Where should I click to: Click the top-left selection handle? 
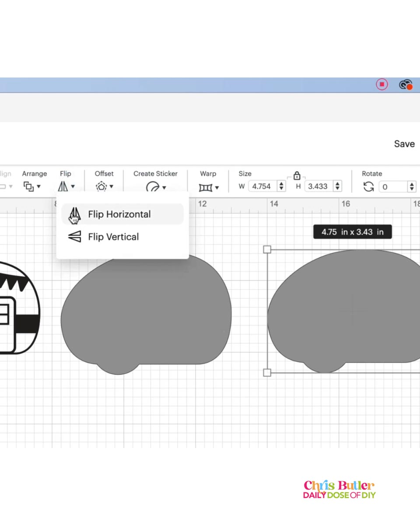tap(267, 249)
